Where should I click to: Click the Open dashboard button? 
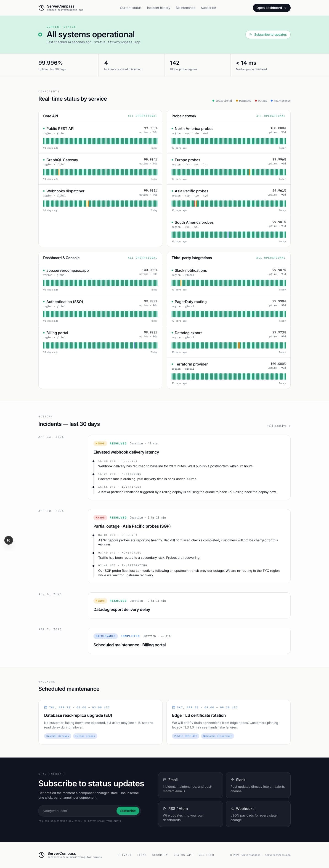click(x=271, y=8)
